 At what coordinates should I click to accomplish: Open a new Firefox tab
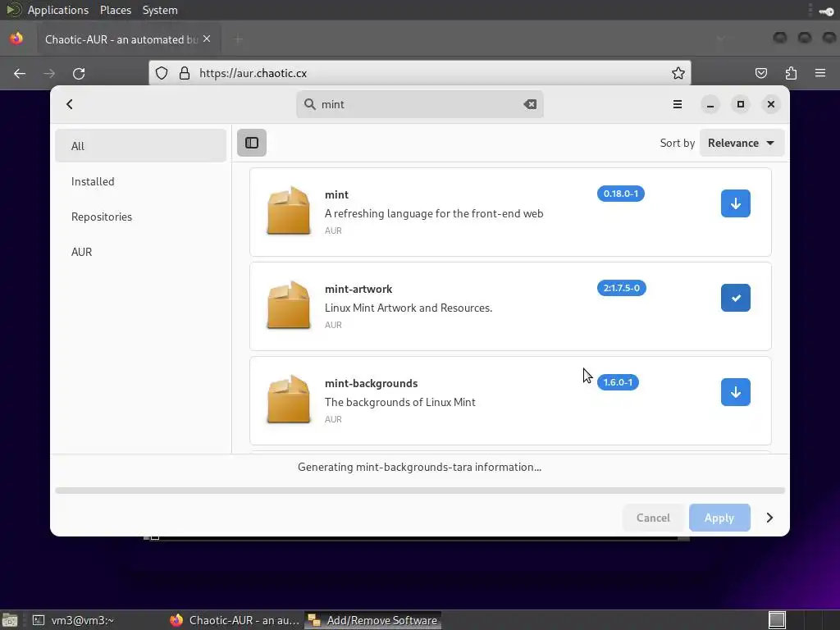click(239, 39)
